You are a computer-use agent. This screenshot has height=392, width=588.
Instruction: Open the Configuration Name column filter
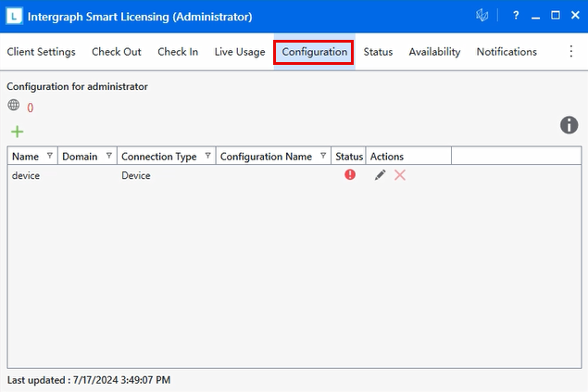(323, 156)
